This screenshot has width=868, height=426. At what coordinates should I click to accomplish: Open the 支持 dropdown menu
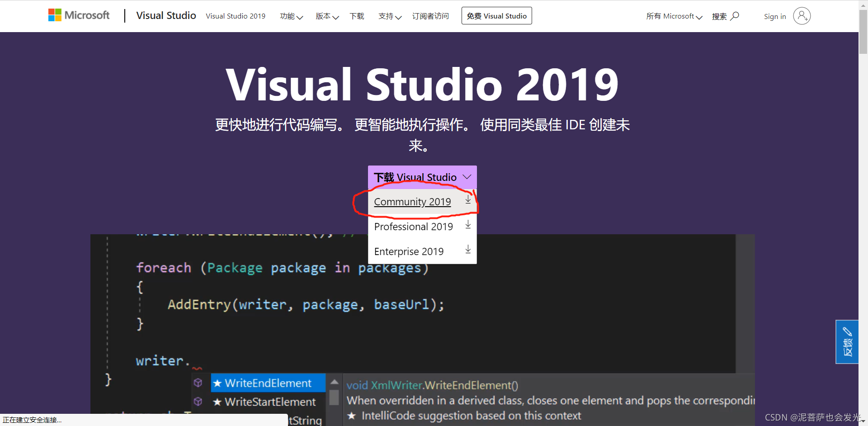click(x=389, y=16)
